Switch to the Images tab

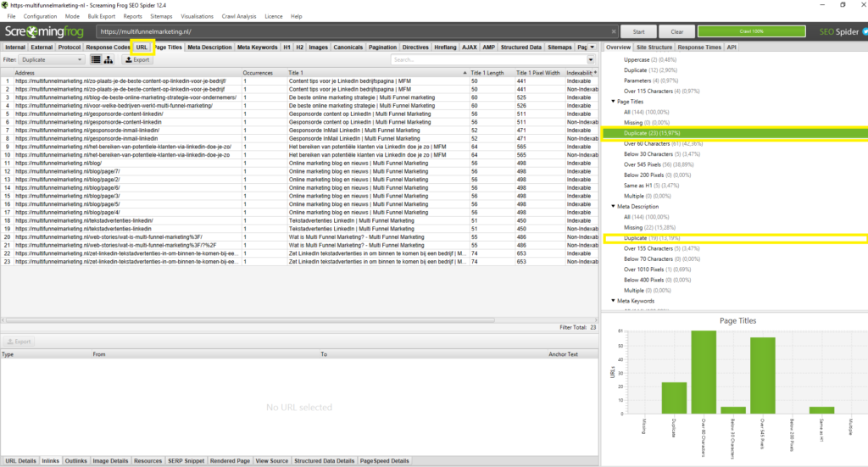(x=319, y=47)
